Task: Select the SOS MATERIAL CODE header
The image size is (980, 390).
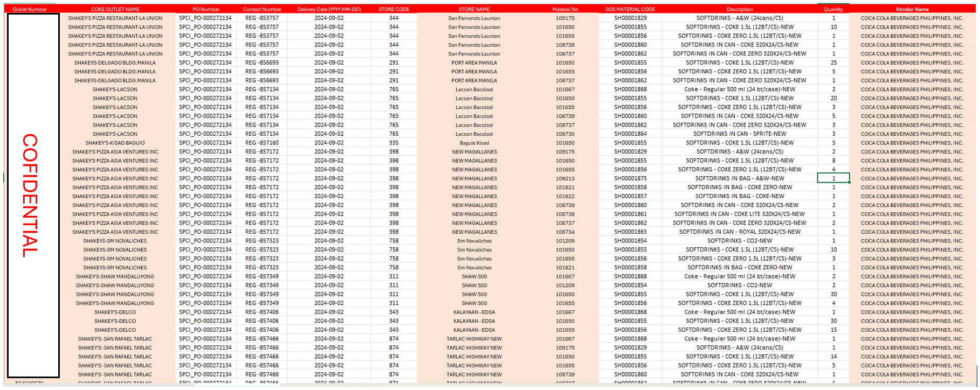Action: click(630, 9)
